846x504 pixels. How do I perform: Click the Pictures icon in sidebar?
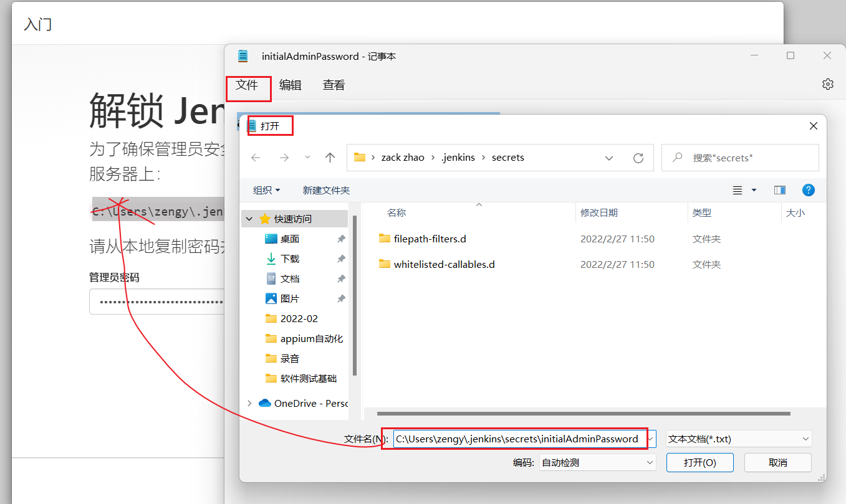pyautogui.click(x=271, y=298)
